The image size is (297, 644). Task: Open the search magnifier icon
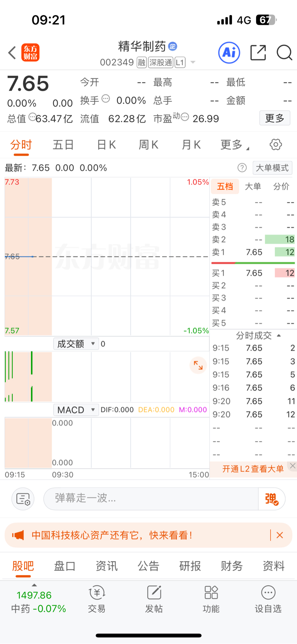[284, 52]
